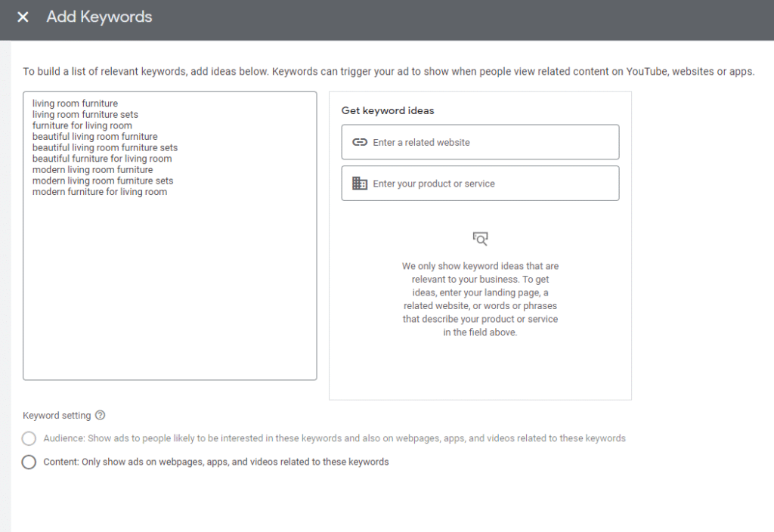Place cursor on "living room furniture sets" second line
774x532 pixels.
tap(85, 115)
